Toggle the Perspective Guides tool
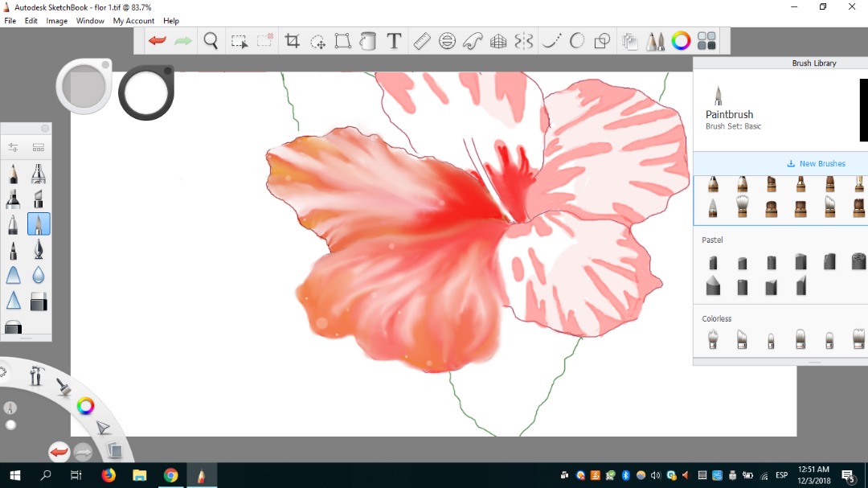This screenshot has height=488, width=868. click(x=498, y=41)
